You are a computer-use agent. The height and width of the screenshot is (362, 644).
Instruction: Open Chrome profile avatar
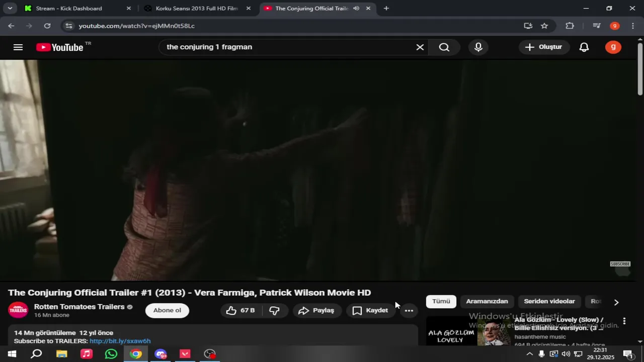614,26
